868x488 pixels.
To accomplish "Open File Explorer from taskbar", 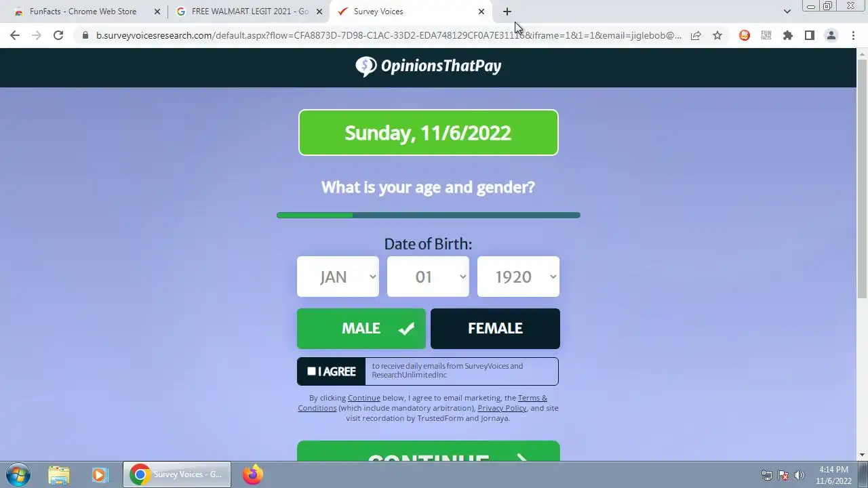I will pos(59,474).
